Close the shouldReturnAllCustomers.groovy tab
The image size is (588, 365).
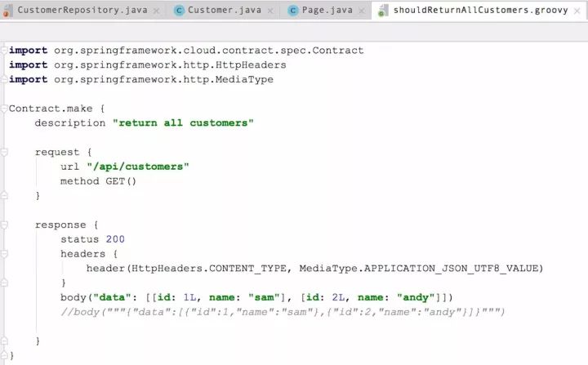tap(577, 11)
